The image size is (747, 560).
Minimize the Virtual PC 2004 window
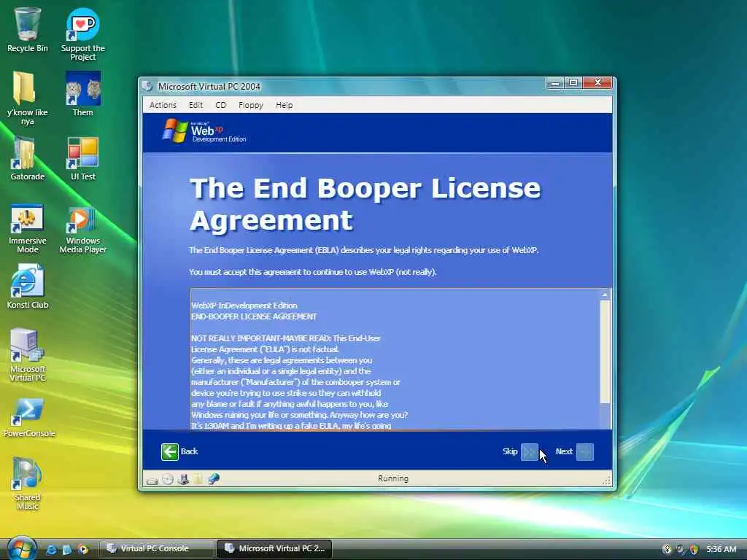(x=554, y=83)
